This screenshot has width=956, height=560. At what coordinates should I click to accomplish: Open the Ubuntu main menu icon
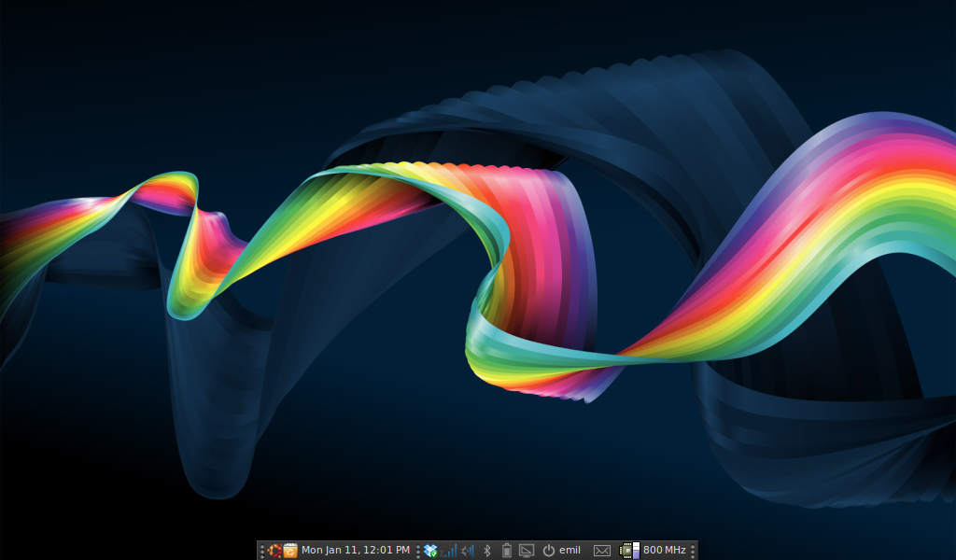pos(274,551)
